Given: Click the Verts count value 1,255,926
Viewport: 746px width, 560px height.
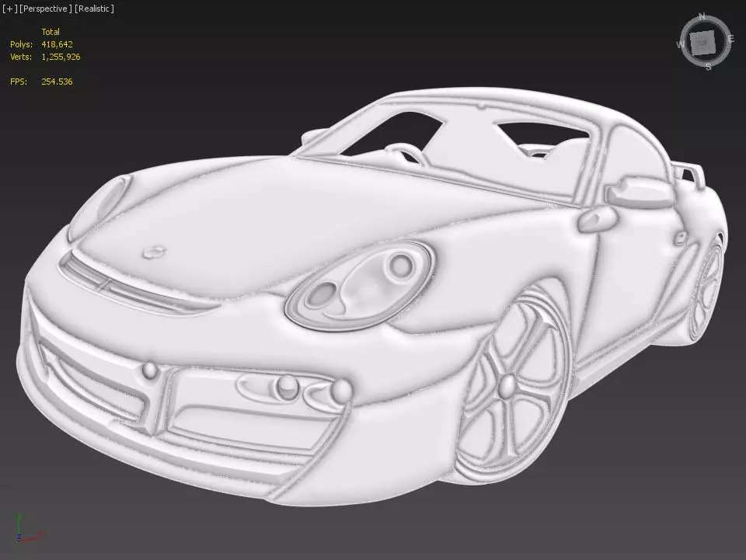Looking at the screenshot, I should (61, 57).
